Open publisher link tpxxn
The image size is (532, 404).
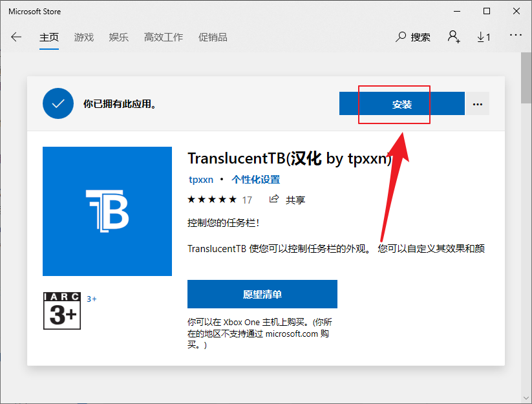click(201, 180)
